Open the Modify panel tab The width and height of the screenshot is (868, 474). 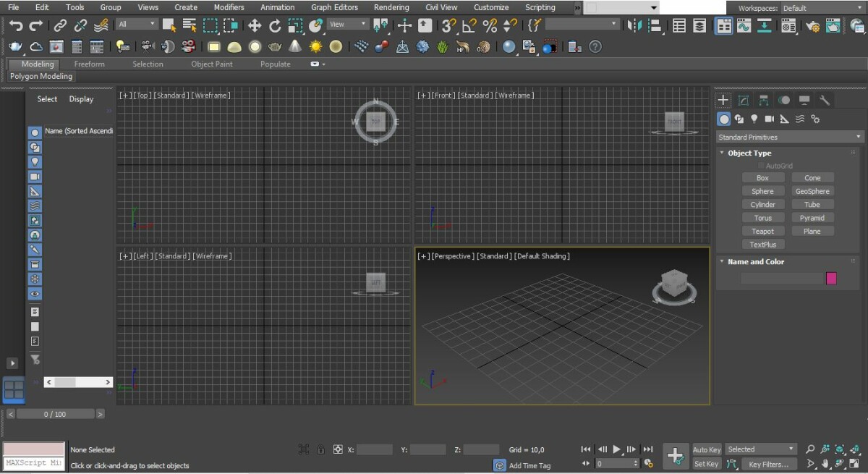743,100
